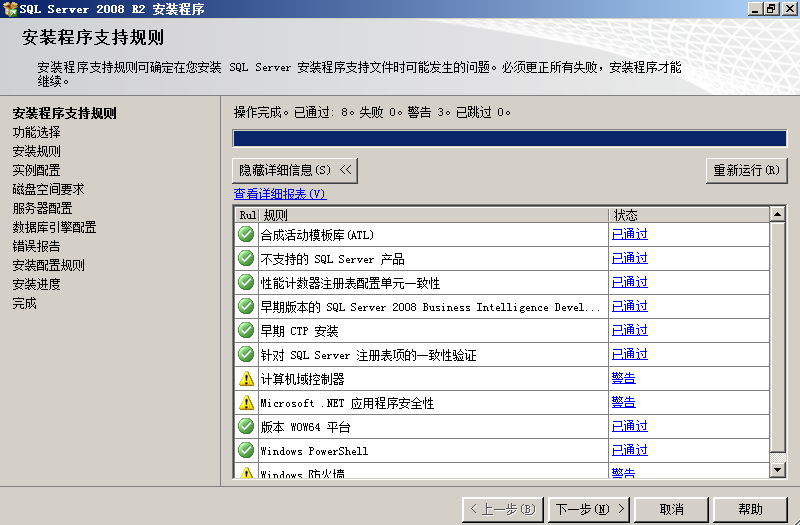Go back with 上一步(B) button
Viewport: 800px width, 525px height.
pos(503,509)
